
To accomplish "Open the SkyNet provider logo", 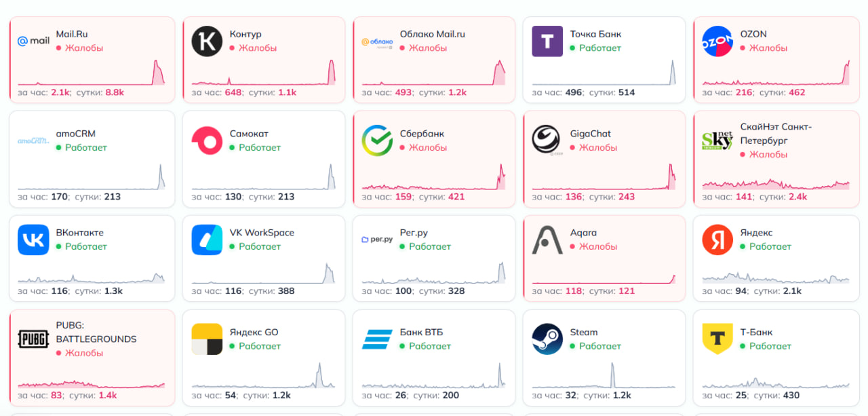I will click(x=717, y=140).
